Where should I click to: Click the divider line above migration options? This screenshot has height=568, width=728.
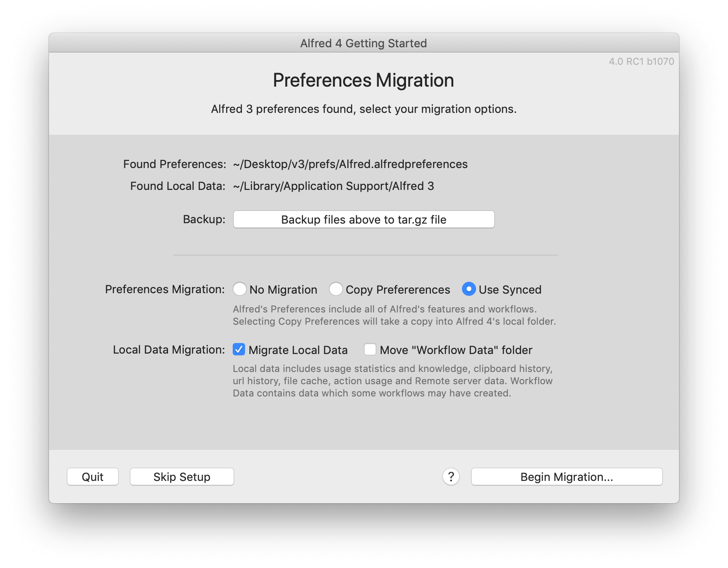[366, 256]
